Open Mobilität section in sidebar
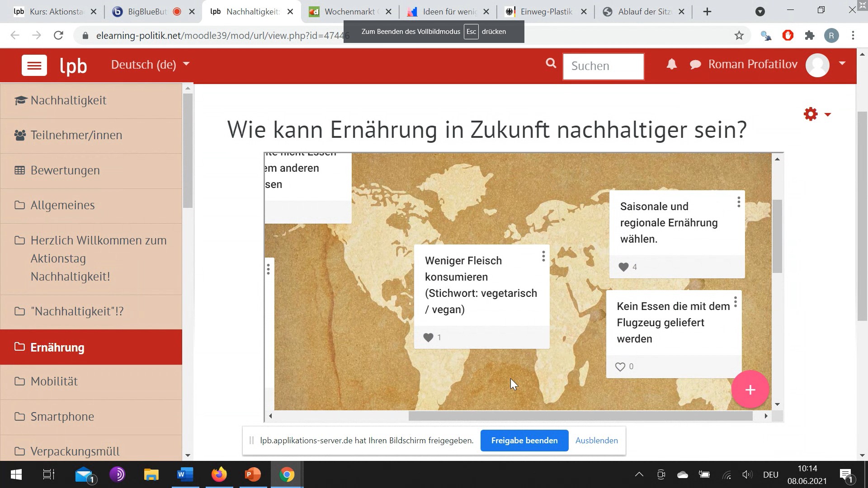This screenshot has height=488, width=868. (x=54, y=381)
